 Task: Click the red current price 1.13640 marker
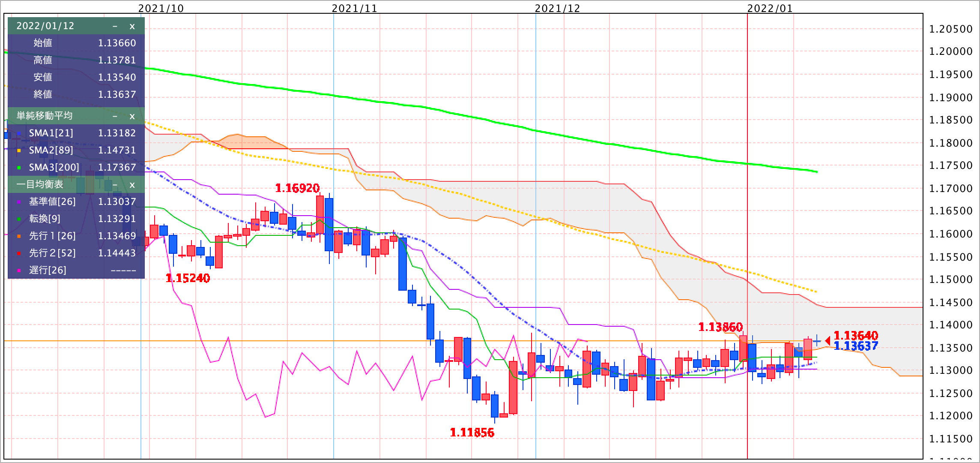coord(856,335)
